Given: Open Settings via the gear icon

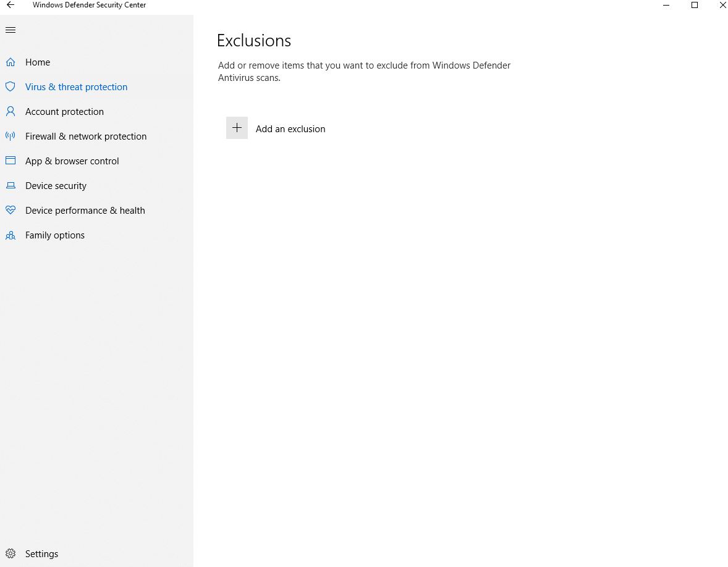Looking at the screenshot, I should click(11, 553).
